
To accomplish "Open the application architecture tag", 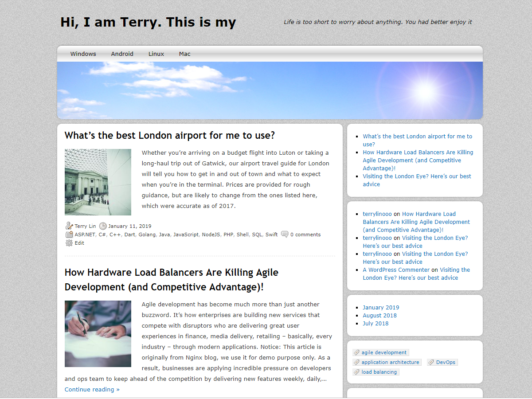I will tap(390, 362).
